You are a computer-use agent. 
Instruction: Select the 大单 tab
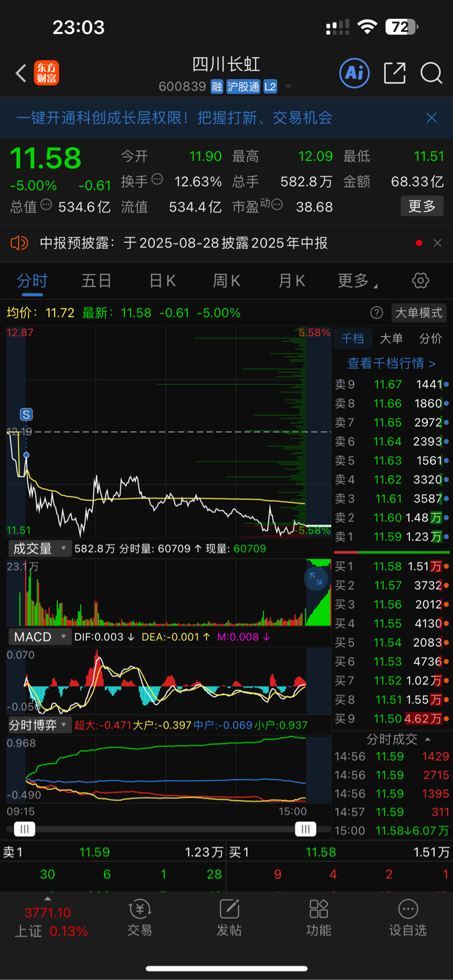tap(391, 338)
